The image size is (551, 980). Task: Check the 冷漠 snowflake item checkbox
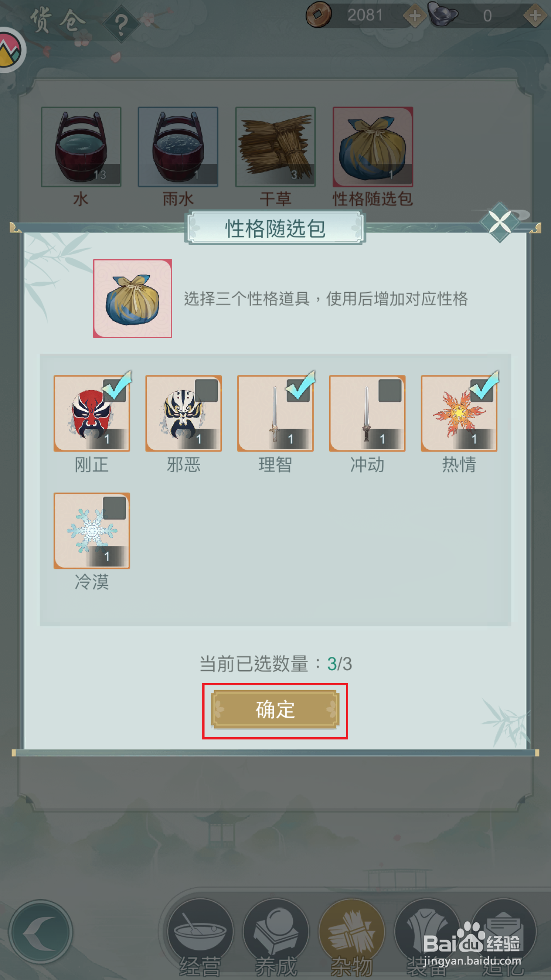click(114, 508)
